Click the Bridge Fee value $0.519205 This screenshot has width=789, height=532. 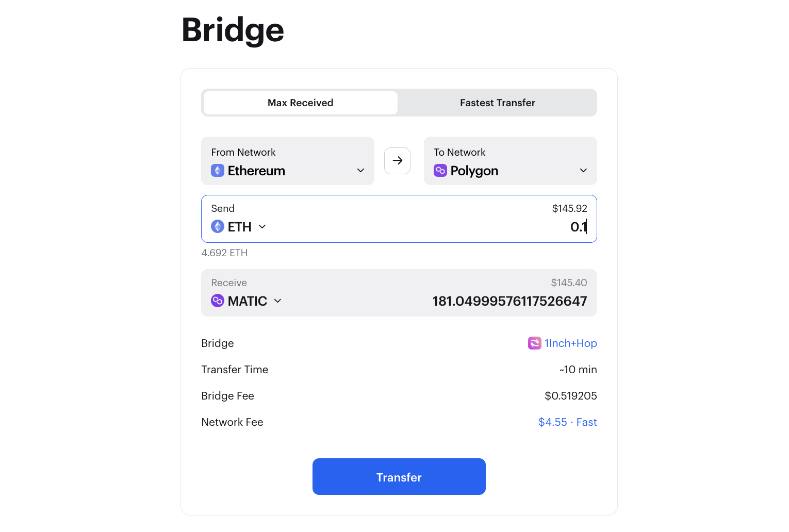point(570,395)
